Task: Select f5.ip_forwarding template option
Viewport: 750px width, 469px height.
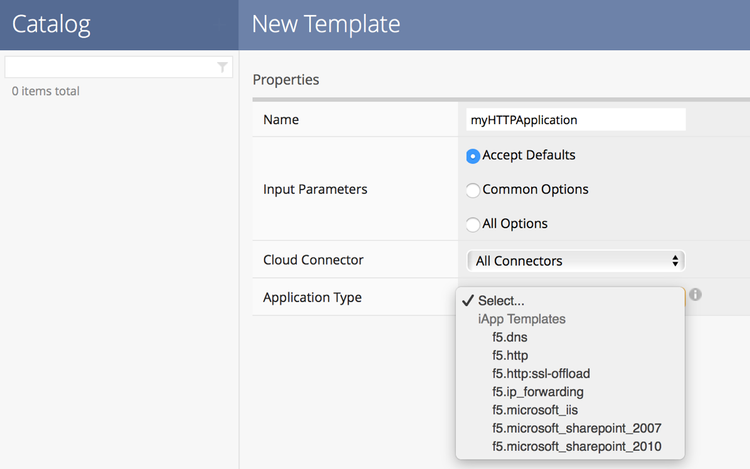Action: (x=537, y=391)
